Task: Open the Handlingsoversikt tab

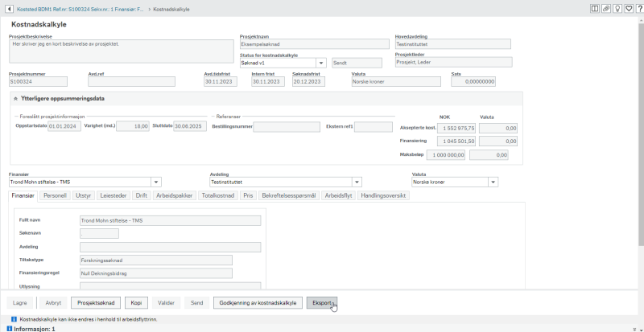Action: tap(383, 196)
